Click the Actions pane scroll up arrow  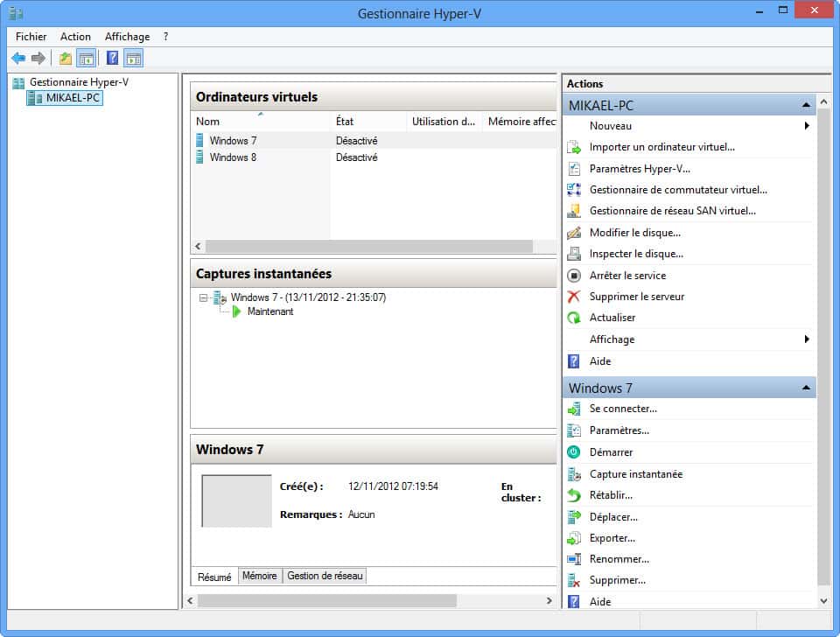pos(824,101)
